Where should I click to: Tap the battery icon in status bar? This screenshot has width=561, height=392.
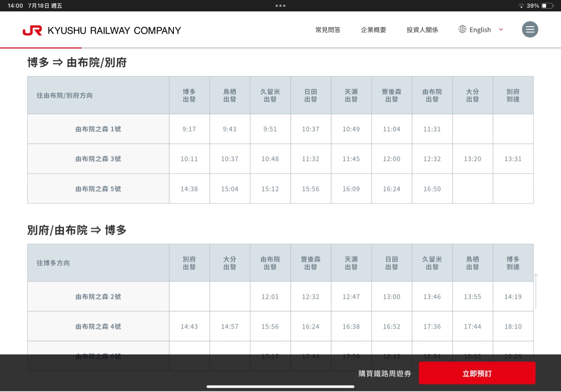pyautogui.click(x=547, y=6)
